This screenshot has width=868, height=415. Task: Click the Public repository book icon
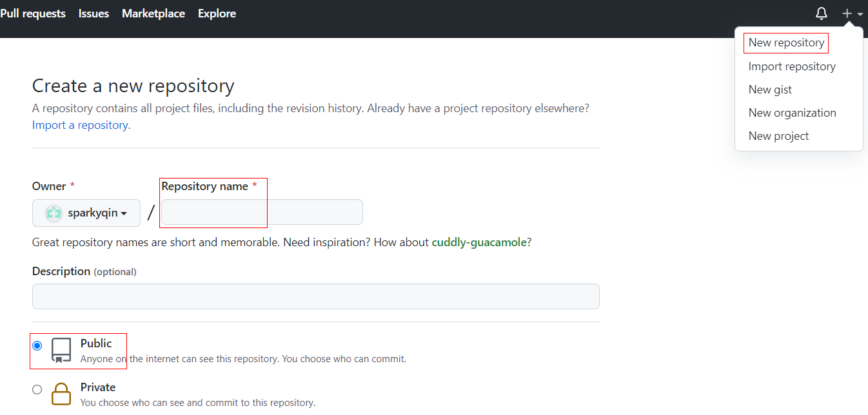[x=61, y=350]
